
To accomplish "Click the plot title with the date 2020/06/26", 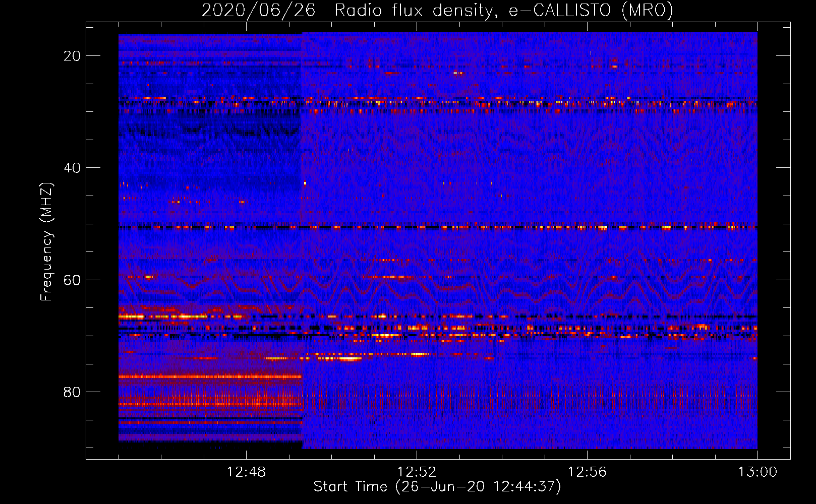I will (x=437, y=10).
